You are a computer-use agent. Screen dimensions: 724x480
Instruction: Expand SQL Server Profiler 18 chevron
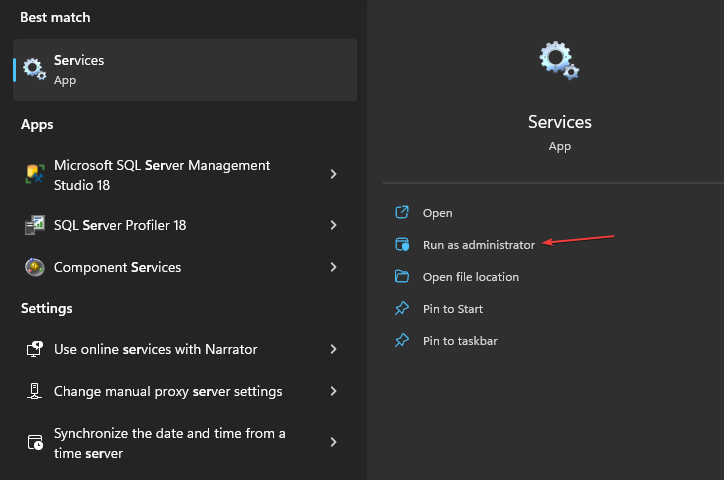333,225
